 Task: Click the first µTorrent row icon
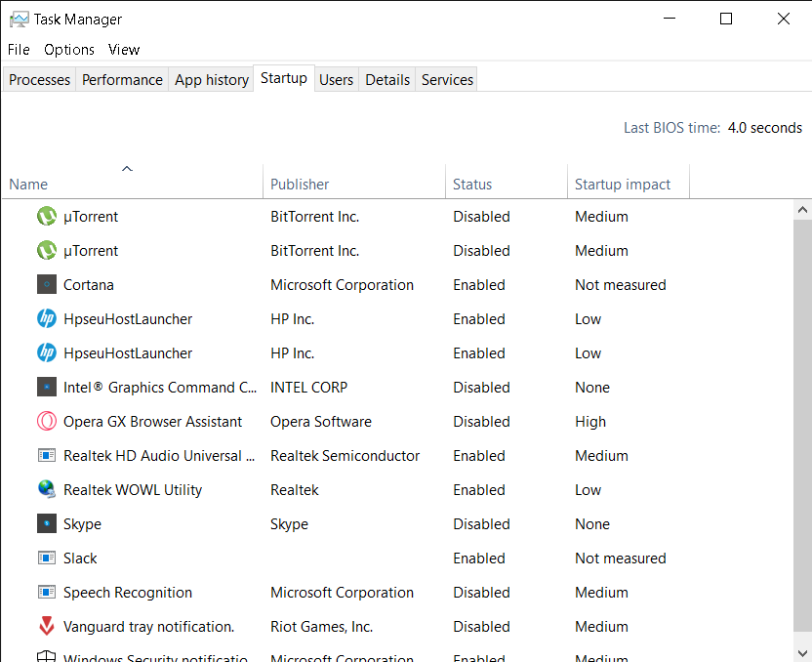pos(47,217)
